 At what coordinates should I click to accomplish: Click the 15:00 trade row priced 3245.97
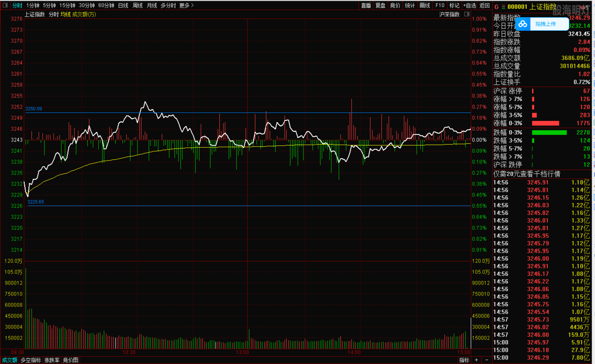click(542, 342)
